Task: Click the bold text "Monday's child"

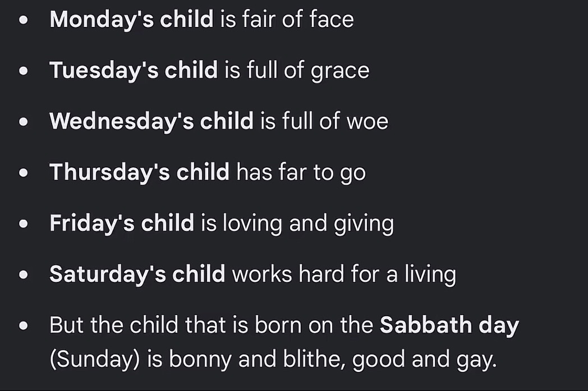Action: pyautogui.click(x=131, y=20)
